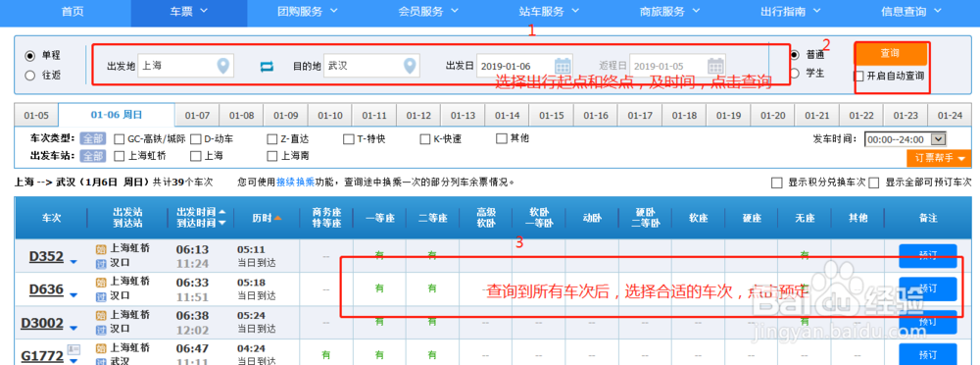The height and width of the screenshot is (365, 980).
Task: Select 学生 student ticket radio button
Action: click(795, 74)
